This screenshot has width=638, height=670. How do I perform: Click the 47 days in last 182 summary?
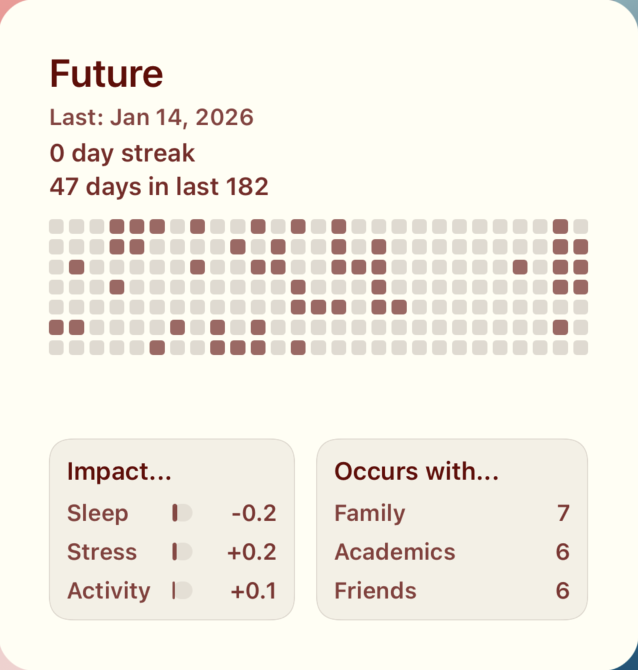159,187
